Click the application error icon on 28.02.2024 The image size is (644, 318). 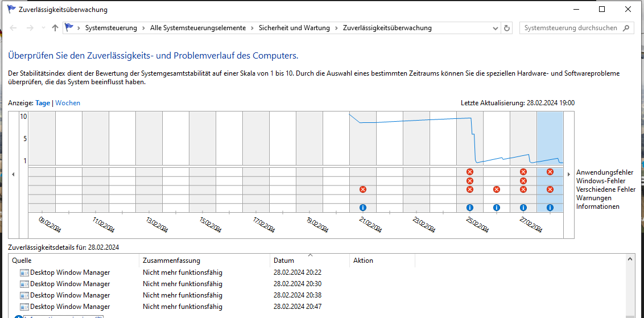550,172
